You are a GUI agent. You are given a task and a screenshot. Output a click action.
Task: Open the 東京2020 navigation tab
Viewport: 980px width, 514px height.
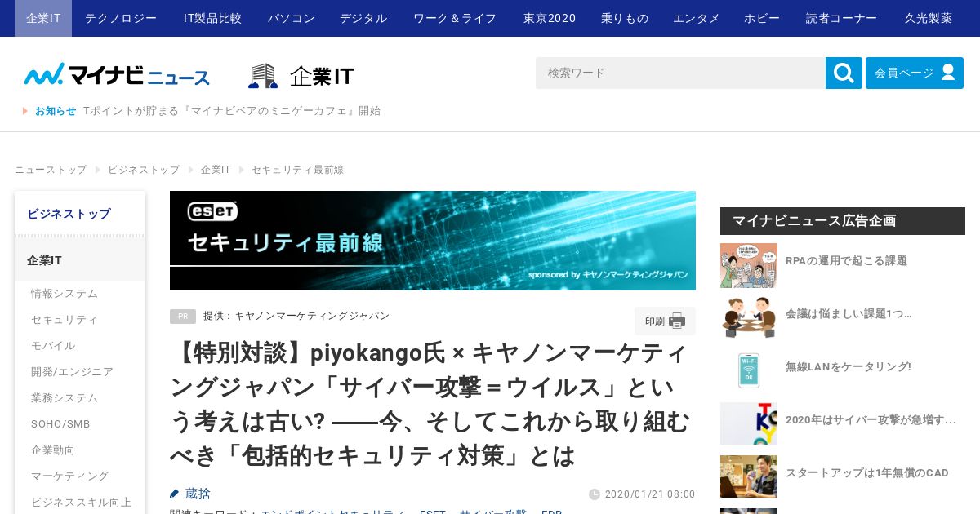pos(550,18)
